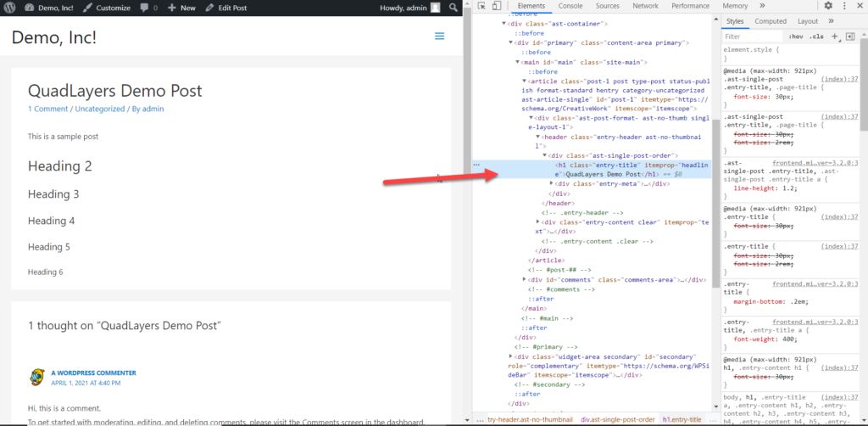Screen dimensions: 868x426
Task: Open the WordPress logo menu in admin bar
Action: (11, 8)
